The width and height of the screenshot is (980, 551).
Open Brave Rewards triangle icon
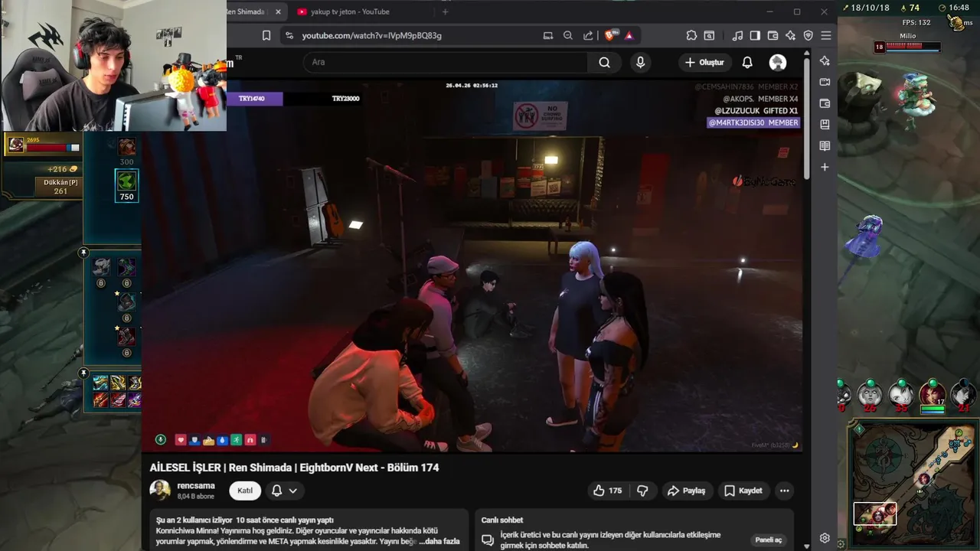tap(629, 35)
